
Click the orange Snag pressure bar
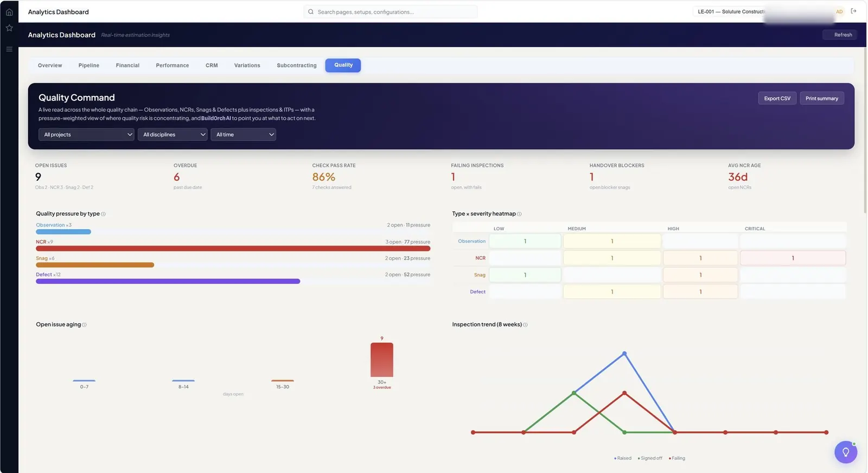click(x=95, y=265)
